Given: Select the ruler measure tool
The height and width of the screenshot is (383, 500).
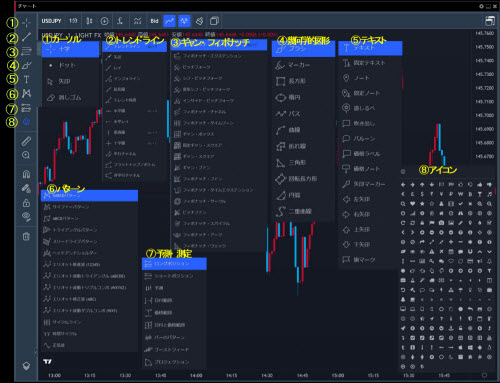Looking at the screenshot, I should 26,141.
